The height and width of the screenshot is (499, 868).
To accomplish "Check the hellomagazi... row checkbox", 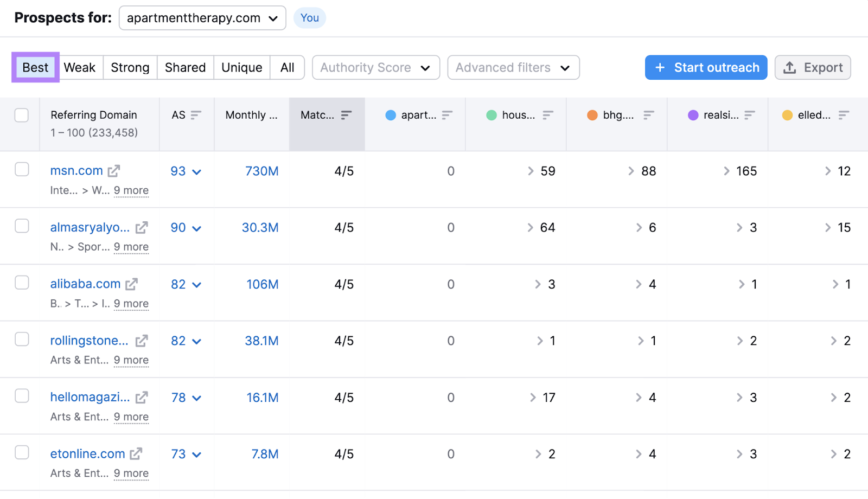I will point(22,395).
